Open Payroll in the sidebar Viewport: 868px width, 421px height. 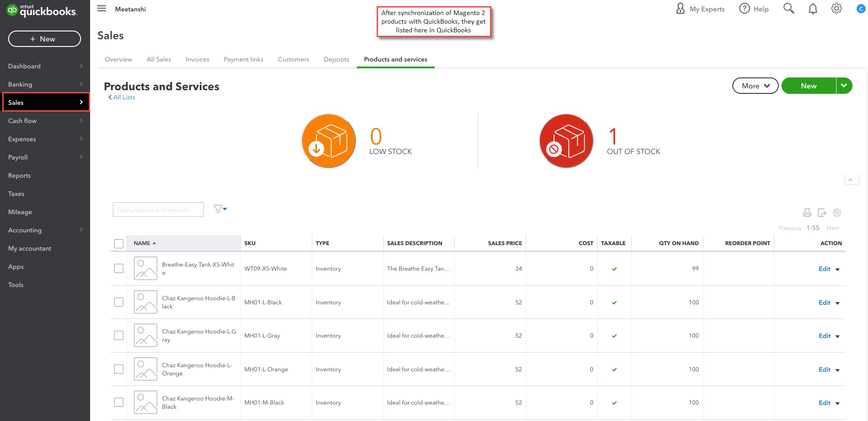(45, 157)
